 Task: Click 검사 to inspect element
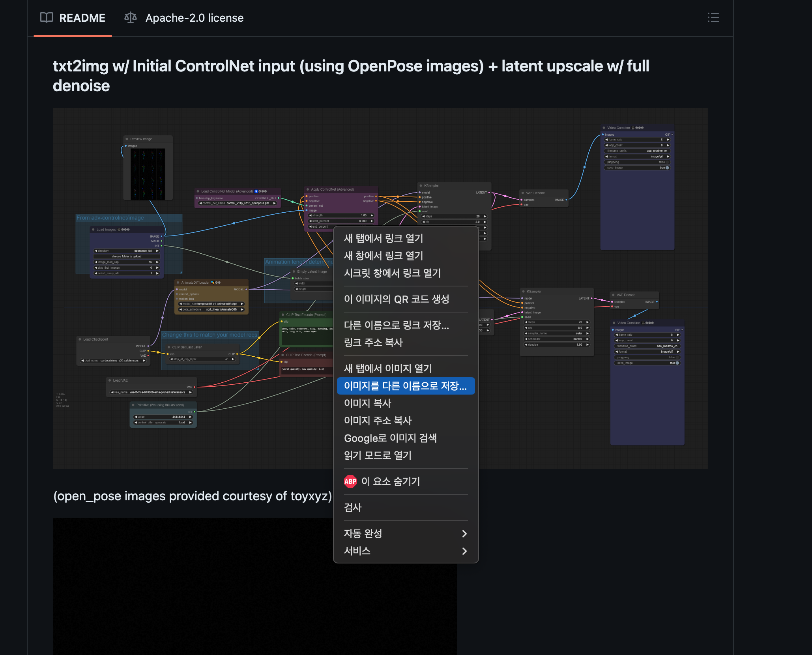point(353,507)
